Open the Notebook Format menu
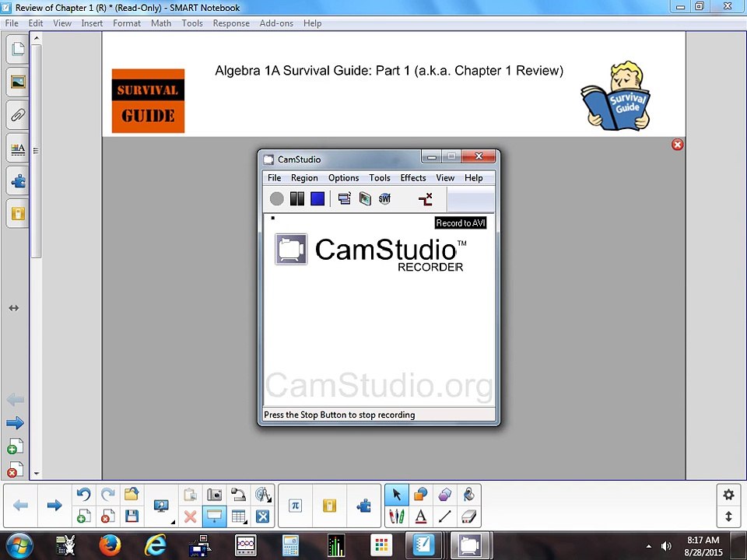Viewport: 747px width, 560px height. [127, 23]
